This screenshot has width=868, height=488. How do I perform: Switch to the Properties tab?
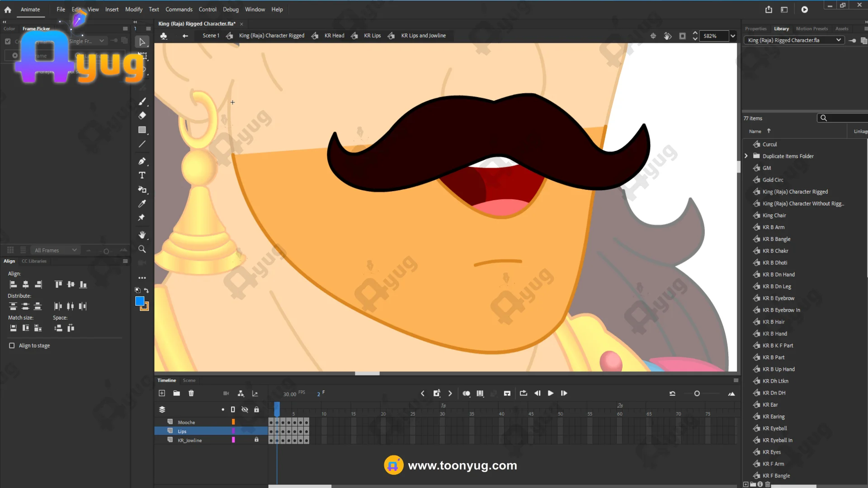pyautogui.click(x=755, y=28)
